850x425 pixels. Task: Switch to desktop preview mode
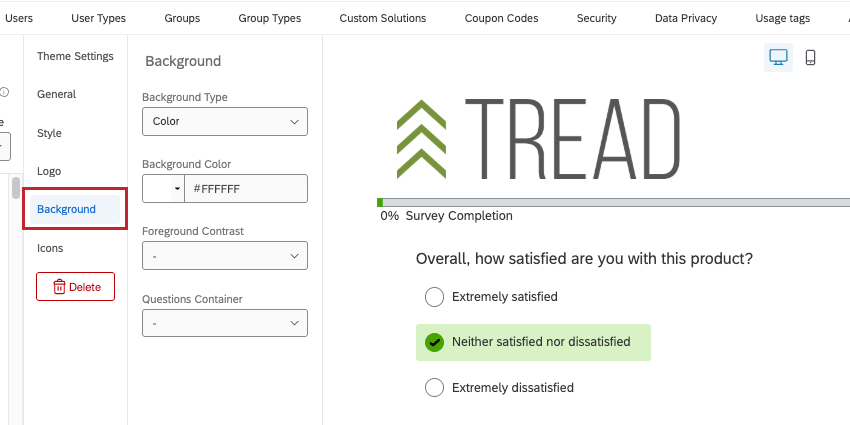coord(778,58)
